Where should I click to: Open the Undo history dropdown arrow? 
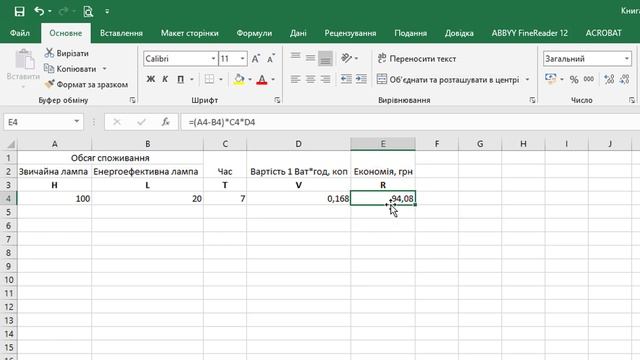50,11
